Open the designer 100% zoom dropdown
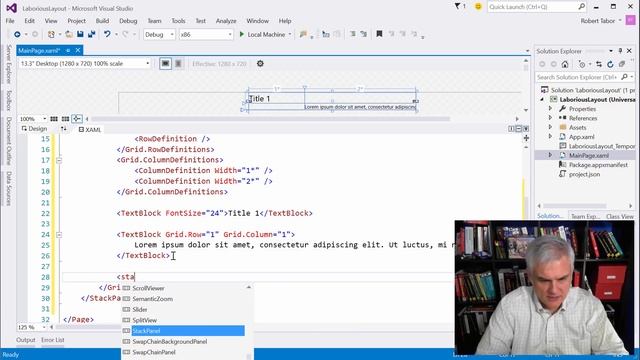This screenshot has width=640, height=360. coord(33,119)
